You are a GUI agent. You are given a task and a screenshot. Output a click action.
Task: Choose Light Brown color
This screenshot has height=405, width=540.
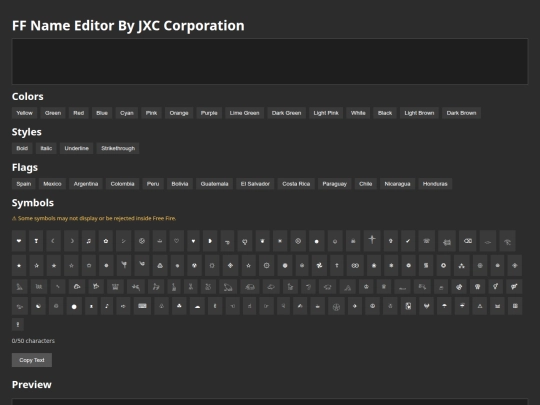click(419, 113)
